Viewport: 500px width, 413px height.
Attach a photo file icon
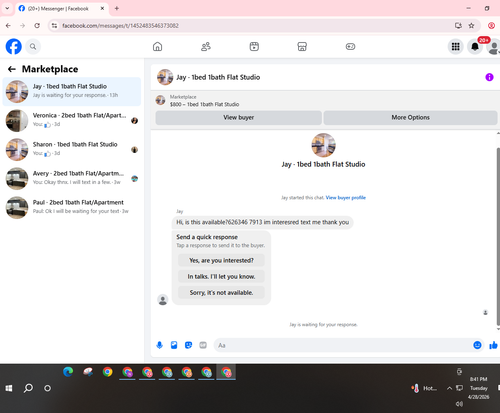tap(174, 345)
